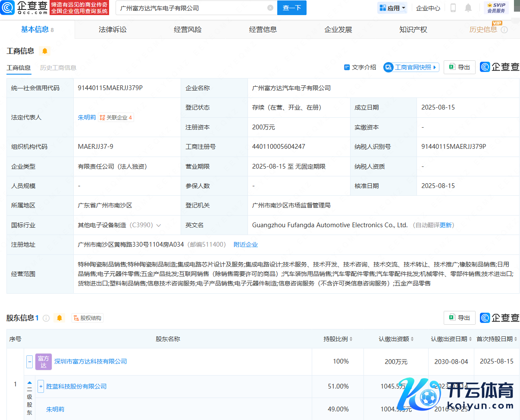Clear the search box text
This screenshot has height=420, width=520.
(270, 8)
